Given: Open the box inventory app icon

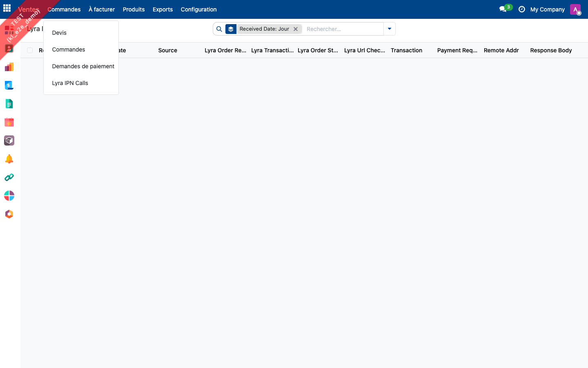Looking at the screenshot, I should (9, 140).
